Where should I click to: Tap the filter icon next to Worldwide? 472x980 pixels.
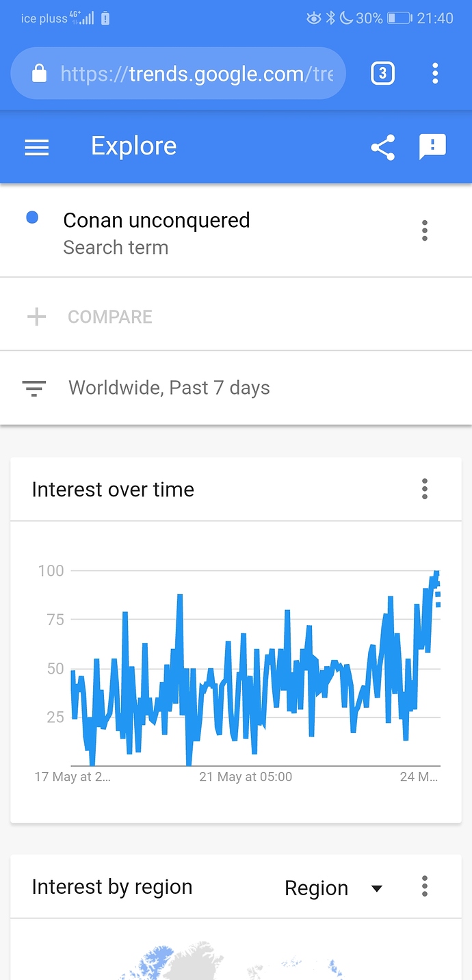[34, 388]
